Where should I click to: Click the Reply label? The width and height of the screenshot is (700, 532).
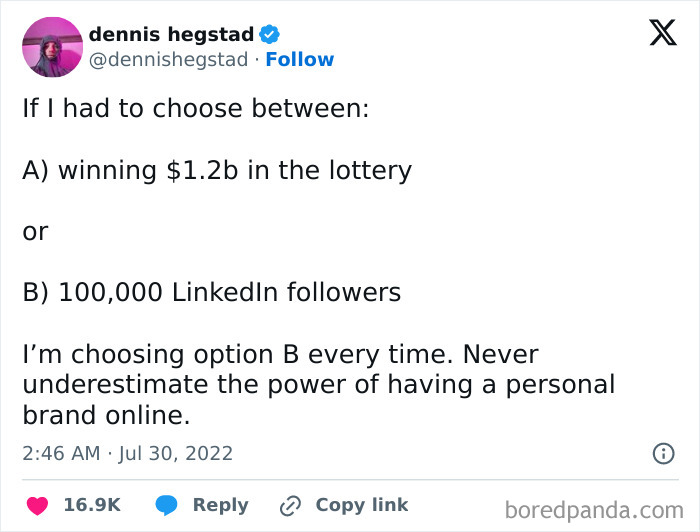click(221, 505)
